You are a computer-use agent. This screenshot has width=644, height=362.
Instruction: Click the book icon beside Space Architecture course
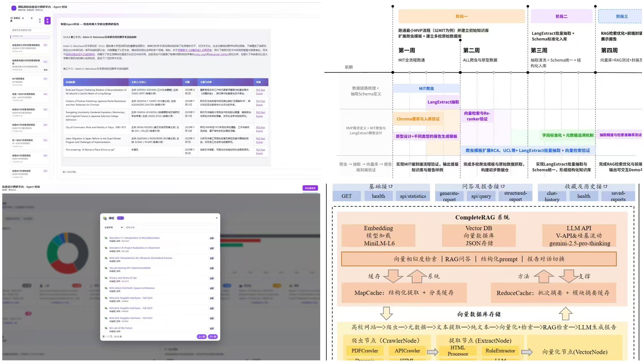coord(106,288)
